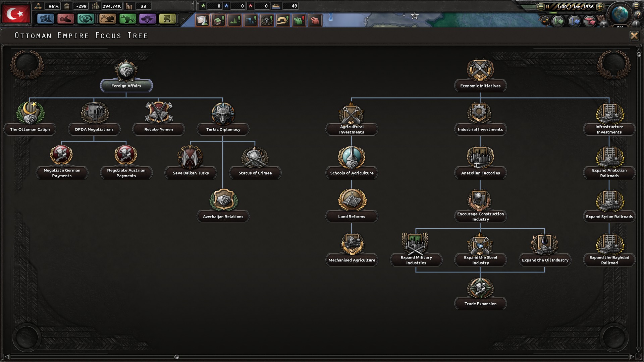Select the OPDA Negotiations focus
644x362 pixels.
[94, 129]
